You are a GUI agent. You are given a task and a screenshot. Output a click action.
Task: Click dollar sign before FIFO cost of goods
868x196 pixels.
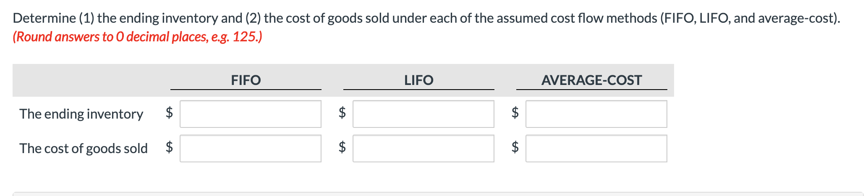[169, 147]
